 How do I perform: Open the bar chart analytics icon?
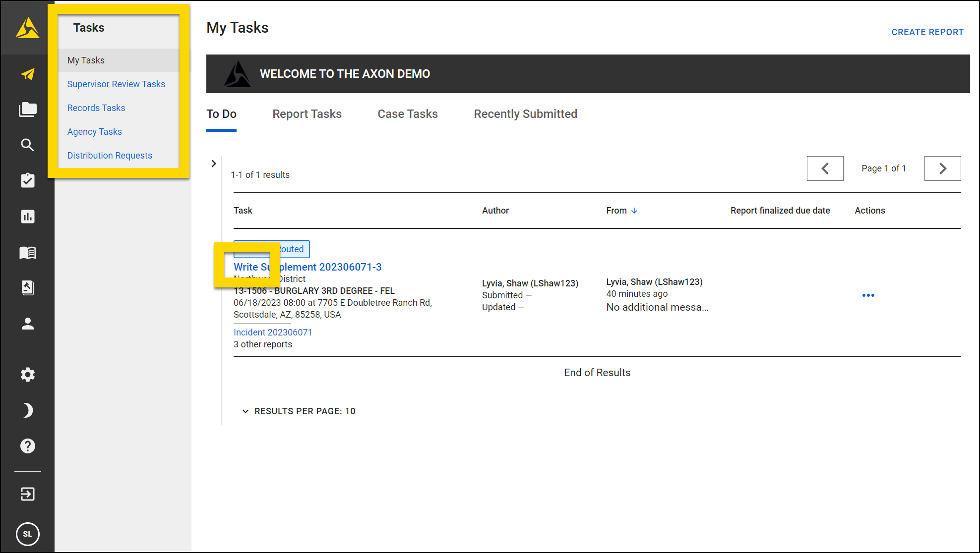[x=28, y=217]
